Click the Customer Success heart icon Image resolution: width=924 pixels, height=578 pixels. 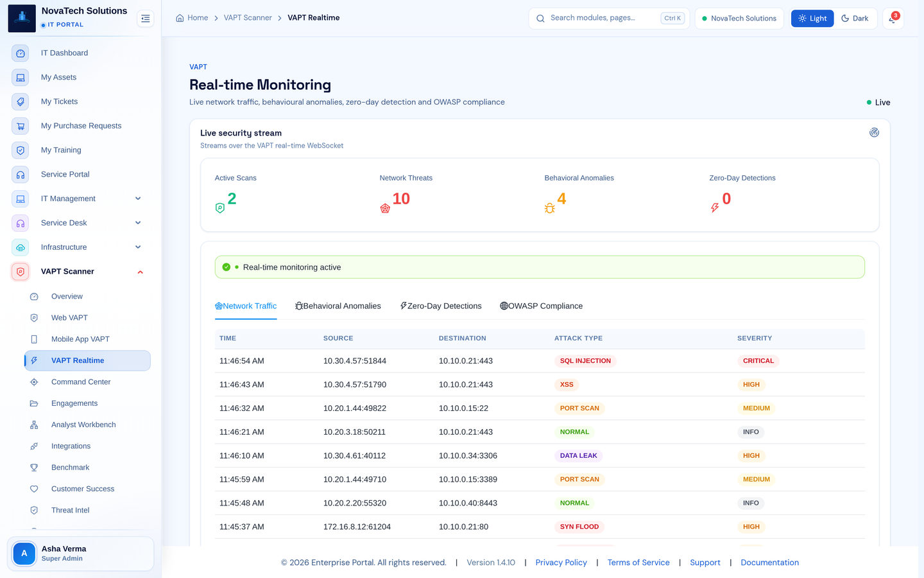[34, 489]
